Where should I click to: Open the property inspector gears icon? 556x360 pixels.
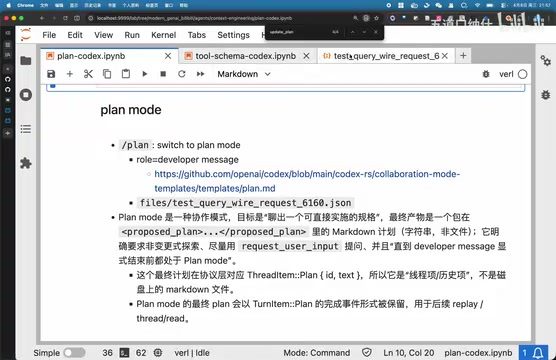click(545, 61)
